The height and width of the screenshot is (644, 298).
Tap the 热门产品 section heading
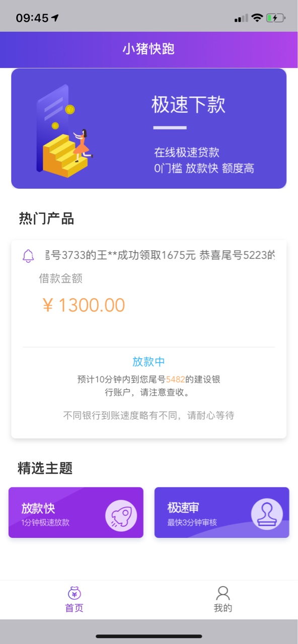(46, 218)
